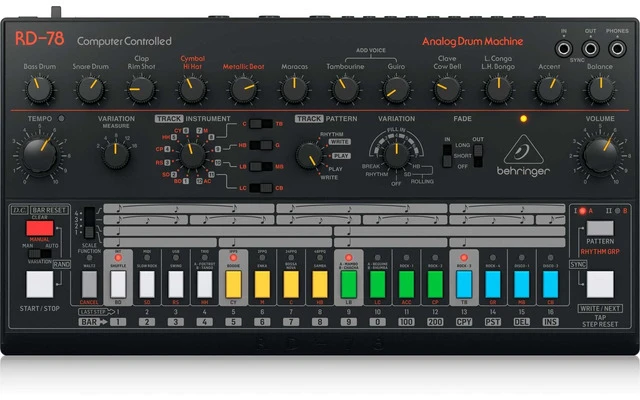
Task: Click the Track Instrument selector knob
Action: point(193,156)
